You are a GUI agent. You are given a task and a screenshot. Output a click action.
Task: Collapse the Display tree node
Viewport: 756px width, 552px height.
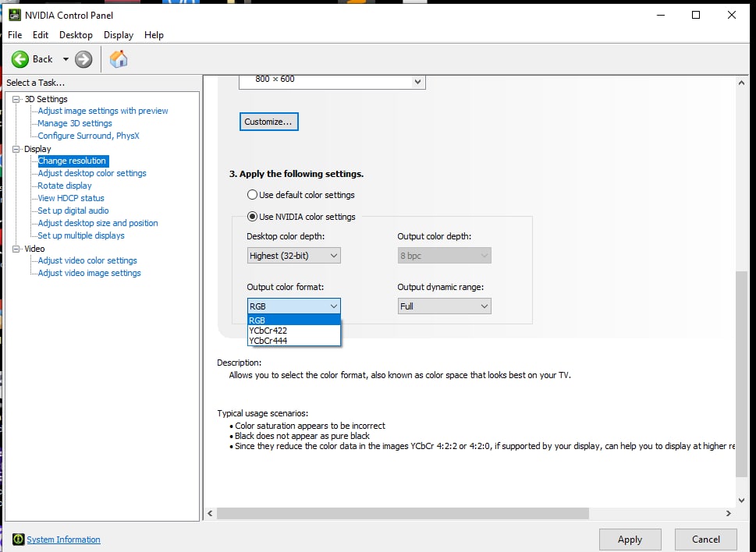(x=16, y=149)
